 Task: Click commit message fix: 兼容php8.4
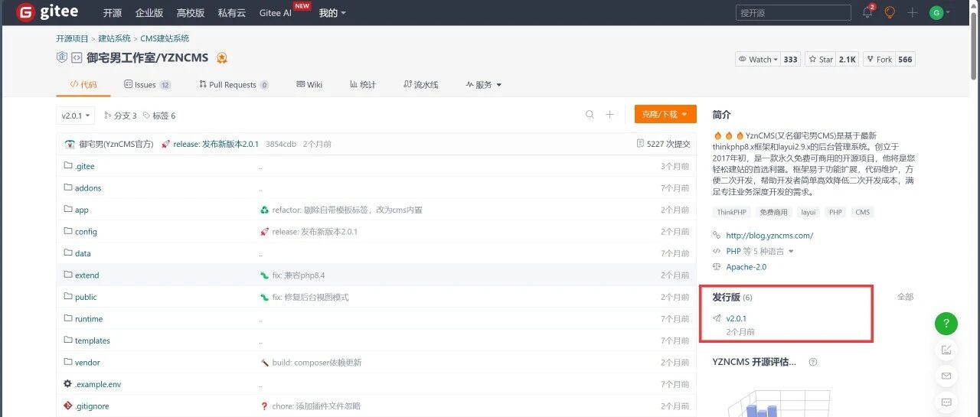[299, 275]
